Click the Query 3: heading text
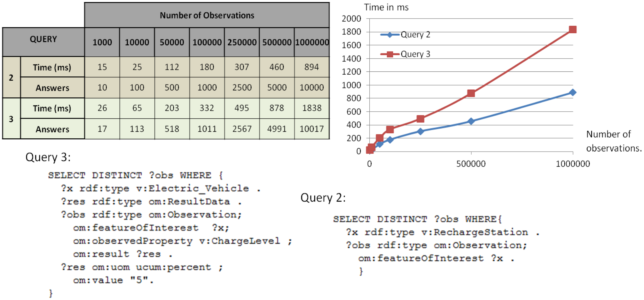644x300 pixels. tap(48, 157)
